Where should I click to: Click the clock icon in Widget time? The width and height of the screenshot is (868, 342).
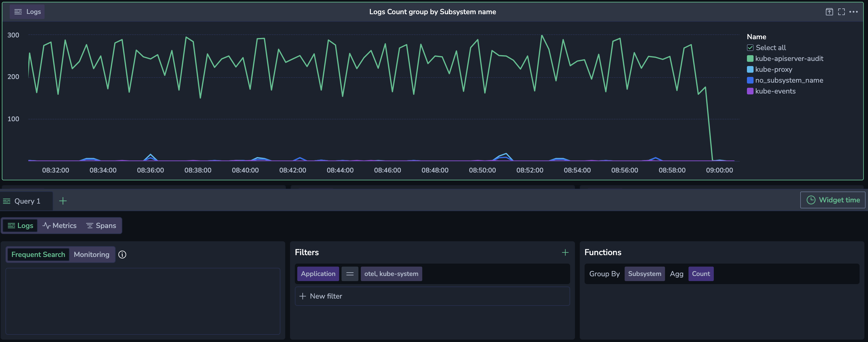pos(811,200)
